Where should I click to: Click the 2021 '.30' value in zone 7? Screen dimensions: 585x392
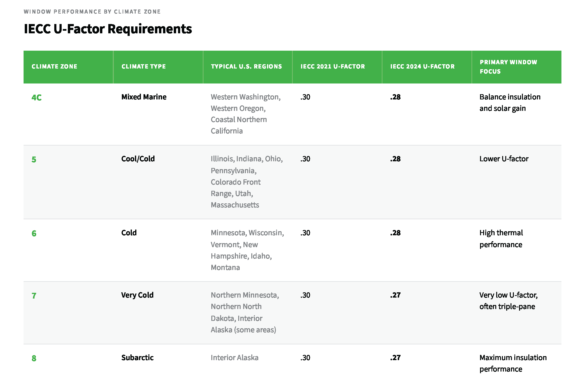[305, 295]
